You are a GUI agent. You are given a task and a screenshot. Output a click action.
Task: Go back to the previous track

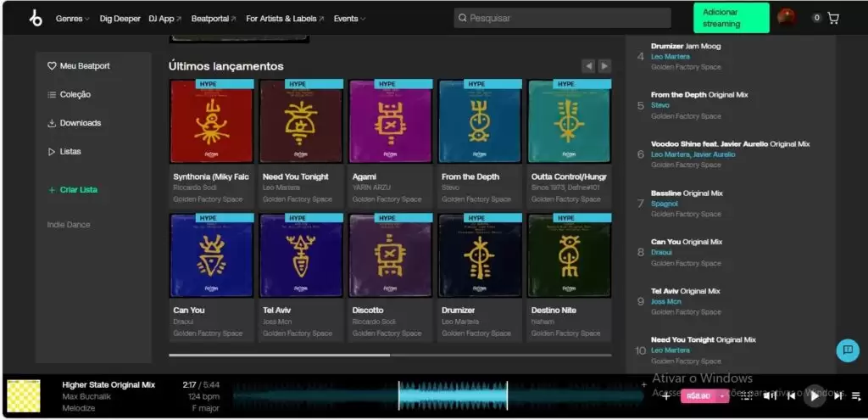790,395
